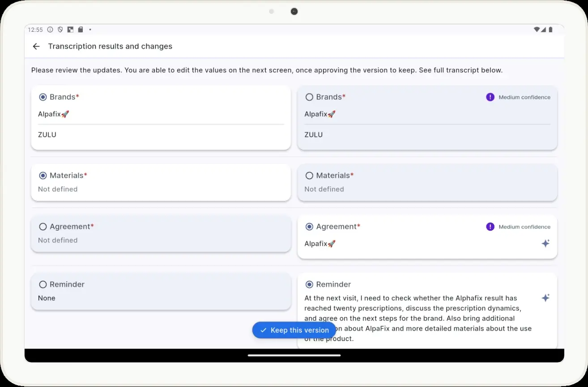Select the left Brands radio button

pos(43,97)
